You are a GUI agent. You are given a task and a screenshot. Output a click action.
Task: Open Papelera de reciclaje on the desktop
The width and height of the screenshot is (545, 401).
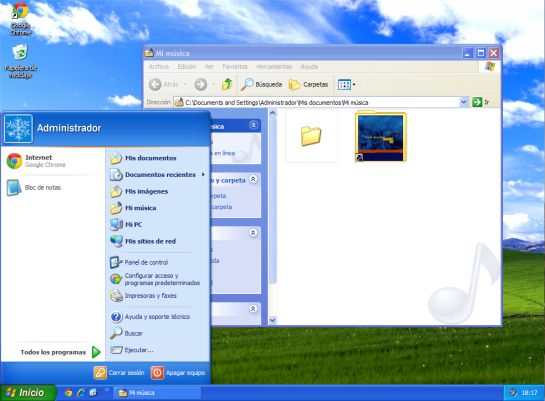(x=20, y=61)
